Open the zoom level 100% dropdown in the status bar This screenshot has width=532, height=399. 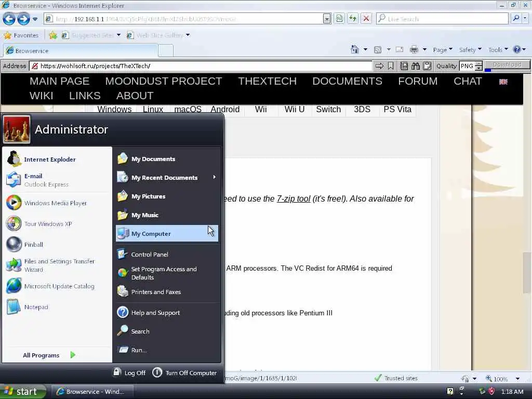(x=517, y=379)
